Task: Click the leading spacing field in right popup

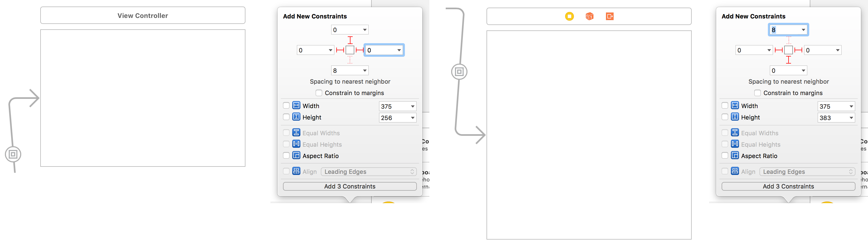Action: [754, 51]
